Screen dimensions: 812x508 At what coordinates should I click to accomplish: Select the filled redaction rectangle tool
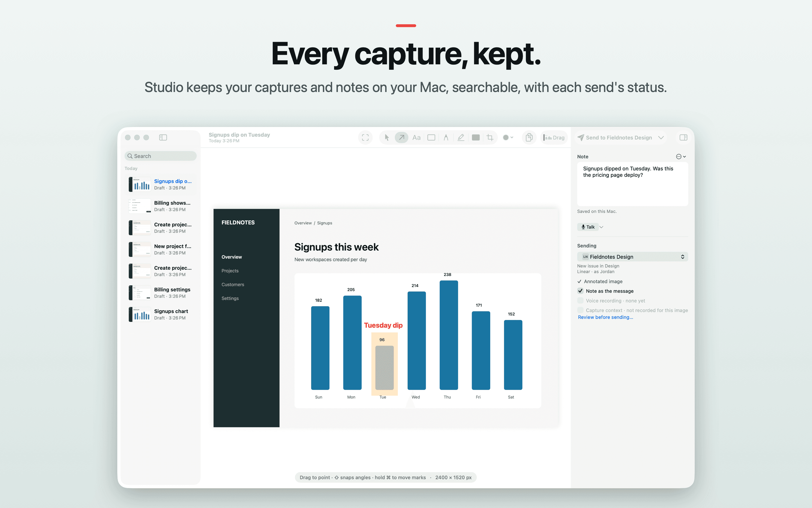(x=475, y=137)
